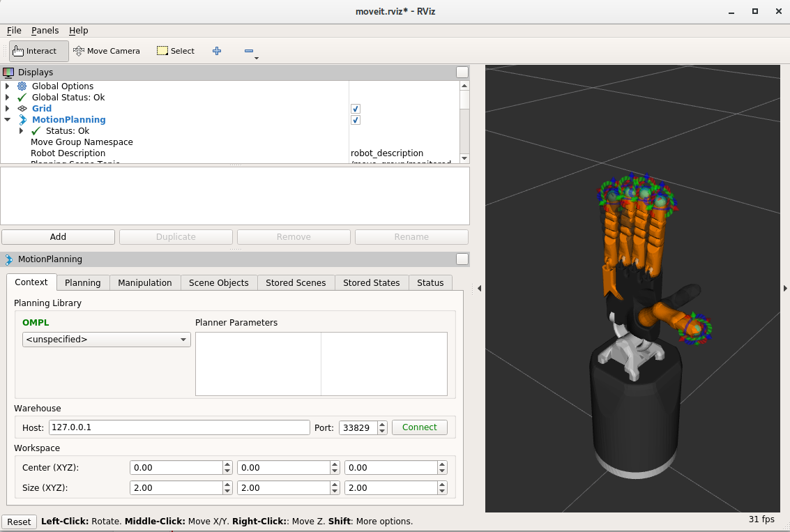Increase Size Y with its up arrow
The width and height of the screenshot is (790, 532).
point(335,485)
